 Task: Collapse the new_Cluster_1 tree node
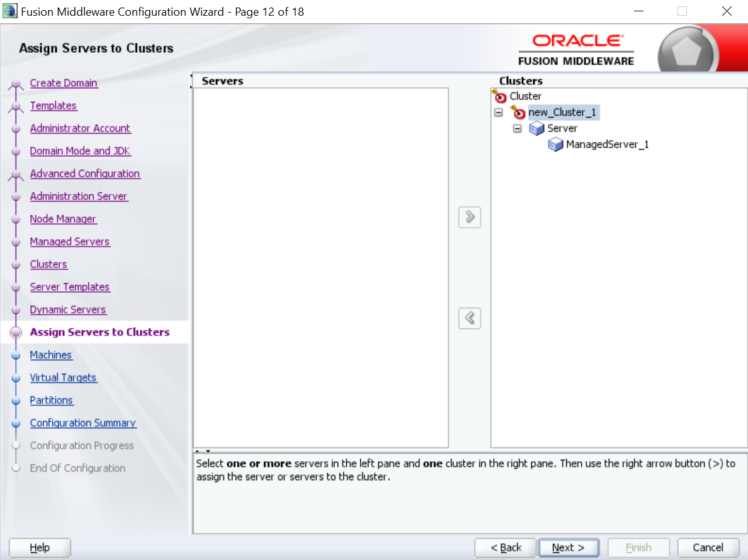point(499,113)
